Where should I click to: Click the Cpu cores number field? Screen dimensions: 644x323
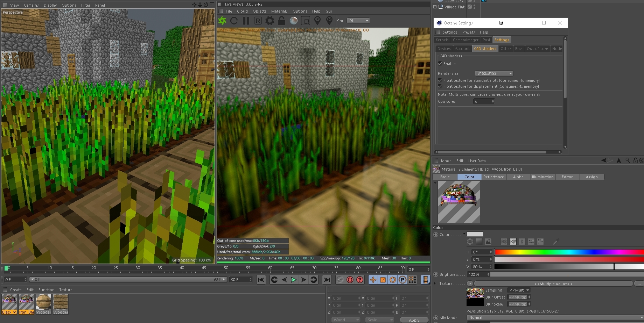coord(484,101)
